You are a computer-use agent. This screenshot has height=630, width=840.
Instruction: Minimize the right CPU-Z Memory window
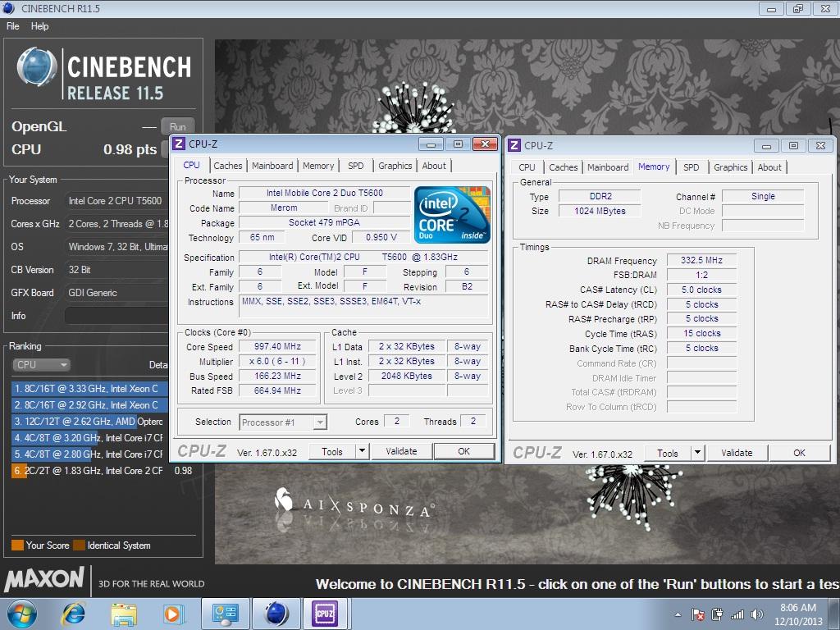(x=767, y=146)
